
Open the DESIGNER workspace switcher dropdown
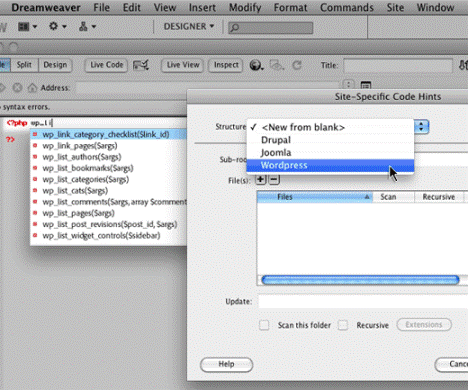click(189, 26)
